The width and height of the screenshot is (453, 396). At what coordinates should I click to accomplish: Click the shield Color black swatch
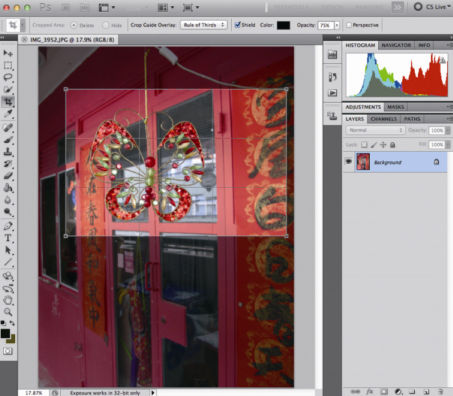point(283,25)
